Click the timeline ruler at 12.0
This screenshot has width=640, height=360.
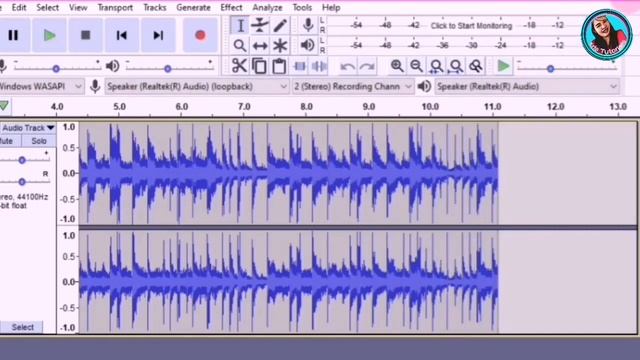(x=556, y=107)
